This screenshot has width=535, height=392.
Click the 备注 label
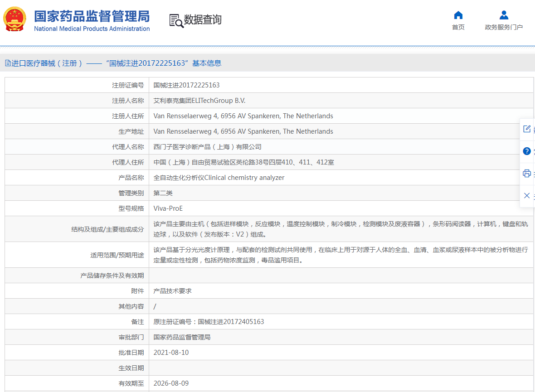coord(137,322)
